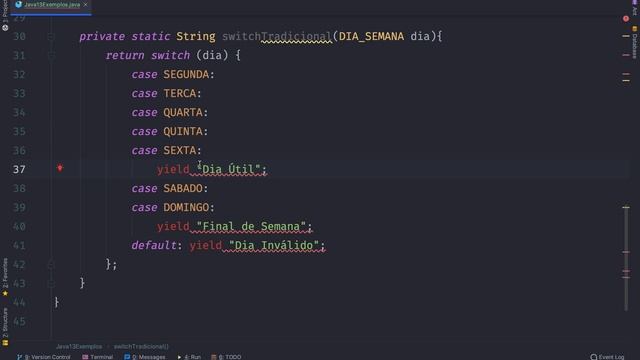The height and width of the screenshot is (360, 640).
Task: Click line number 45 in the gutter
Action: (19, 321)
